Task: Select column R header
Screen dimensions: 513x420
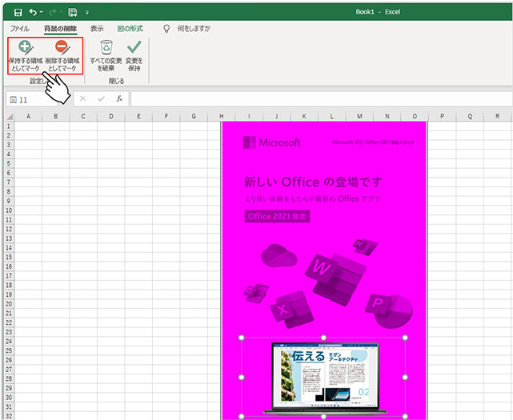Action: 497,117
